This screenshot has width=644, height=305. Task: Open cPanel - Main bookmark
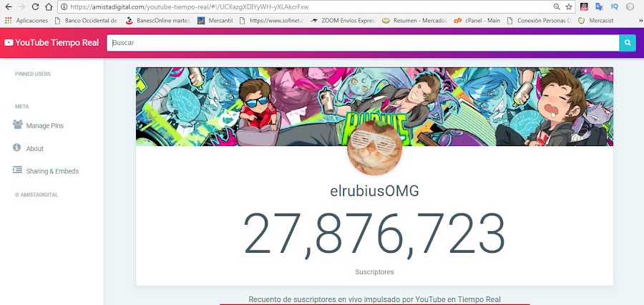pyautogui.click(x=477, y=20)
